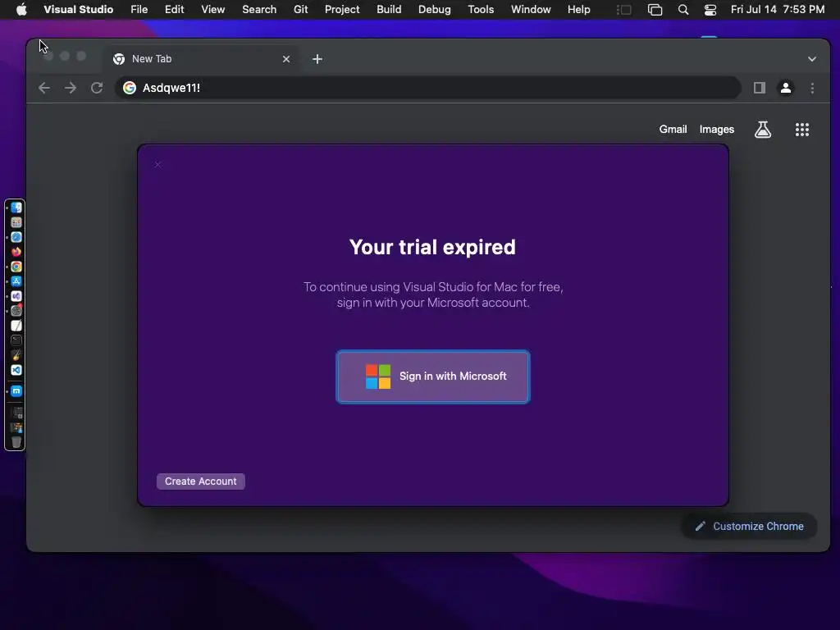Open the View menu
Viewport: 840px width, 630px height.
[212, 10]
